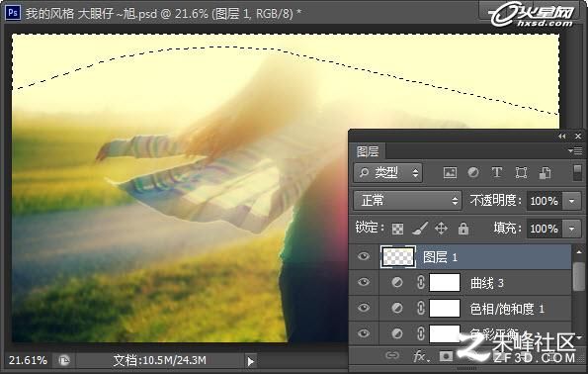Viewport: 588px width, 374px height.
Task: Select the 图层 1 layer thumbnail
Action: pyautogui.click(x=398, y=257)
